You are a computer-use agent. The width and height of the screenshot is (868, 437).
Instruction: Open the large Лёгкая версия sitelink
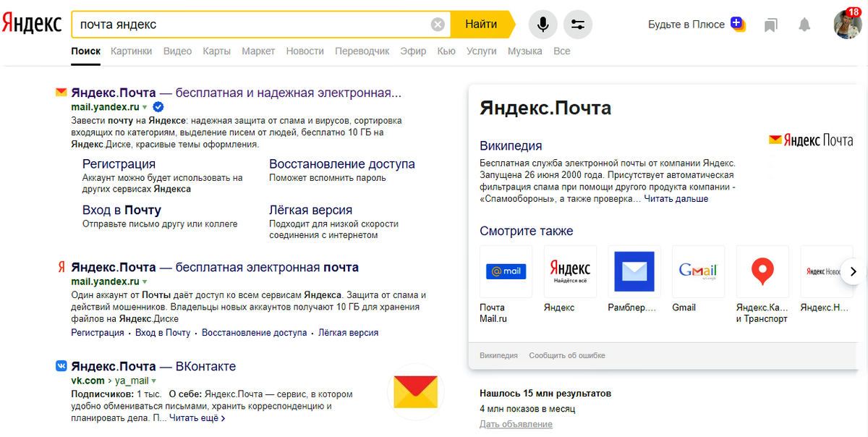pos(310,211)
